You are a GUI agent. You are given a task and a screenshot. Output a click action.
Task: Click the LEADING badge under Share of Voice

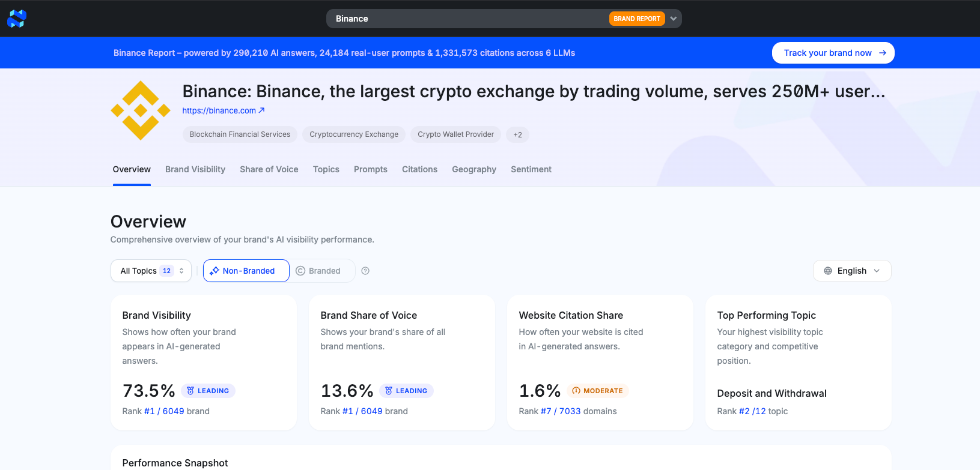pos(406,391)
